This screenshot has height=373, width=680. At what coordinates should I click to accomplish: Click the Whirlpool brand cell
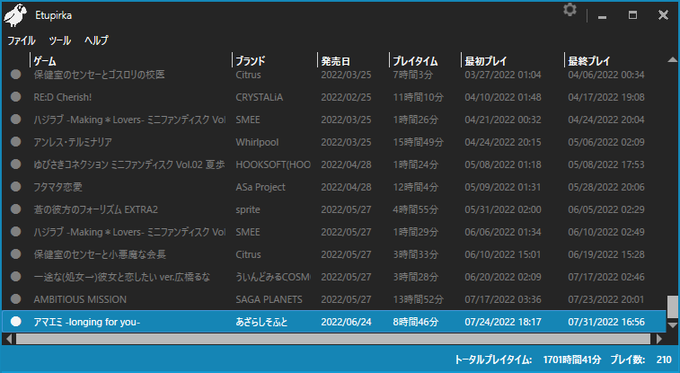257,142
